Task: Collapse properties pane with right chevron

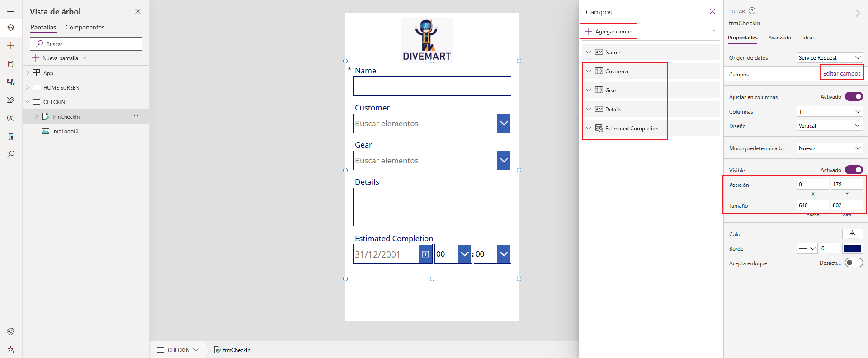Action: pyautogui.click(x=858, y=13)
